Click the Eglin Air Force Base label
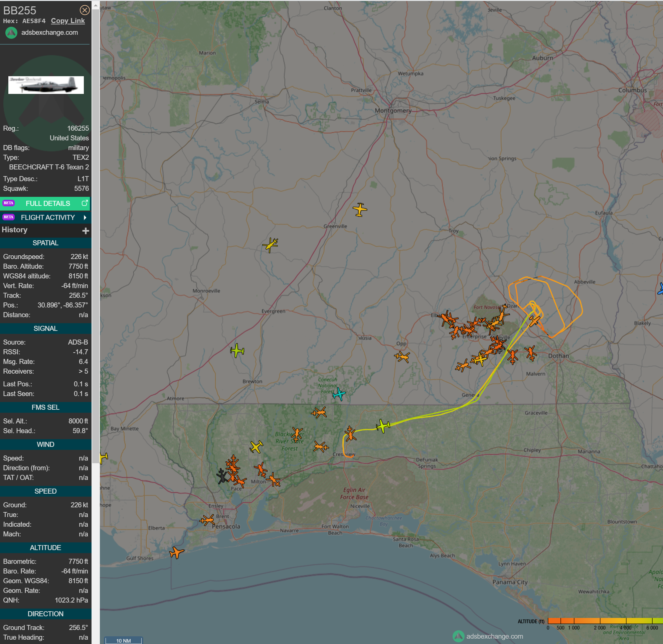 [354, 493]
